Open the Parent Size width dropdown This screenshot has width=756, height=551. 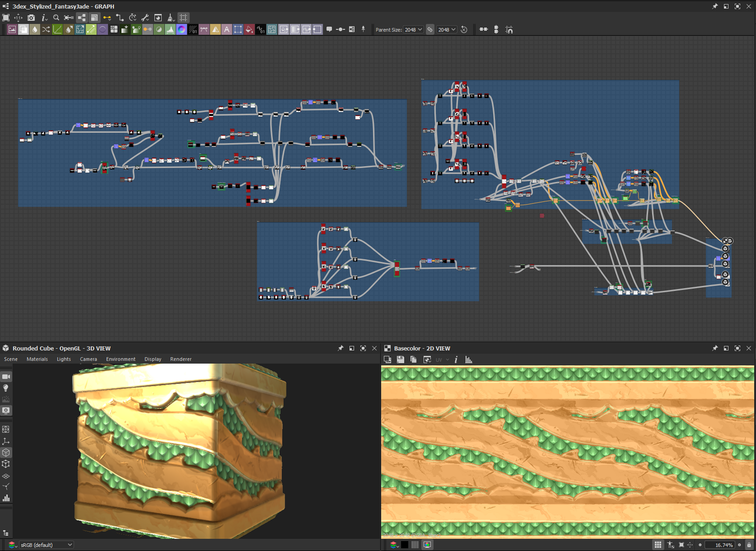[x=413, y=30]
